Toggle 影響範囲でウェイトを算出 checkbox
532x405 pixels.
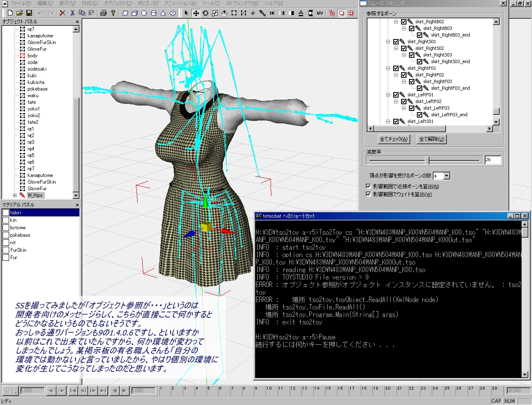368,194
